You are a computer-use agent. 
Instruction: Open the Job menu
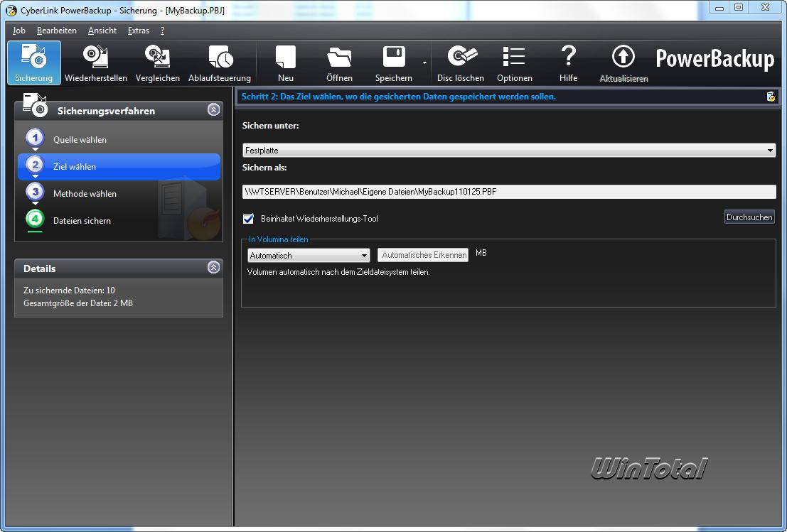pyautogui.click(x=19, y=31)
